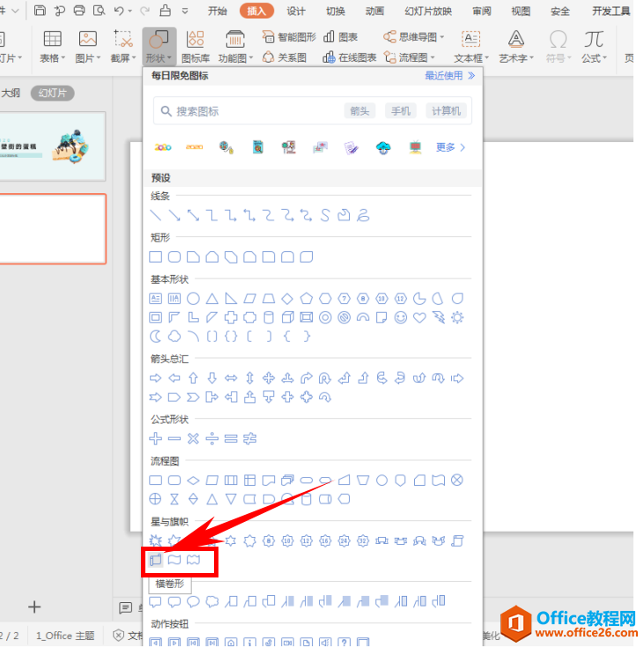Open the 视图 tab
Image resolution: width=644 pixels, height=648 pixels.
[x=521, y=11]
